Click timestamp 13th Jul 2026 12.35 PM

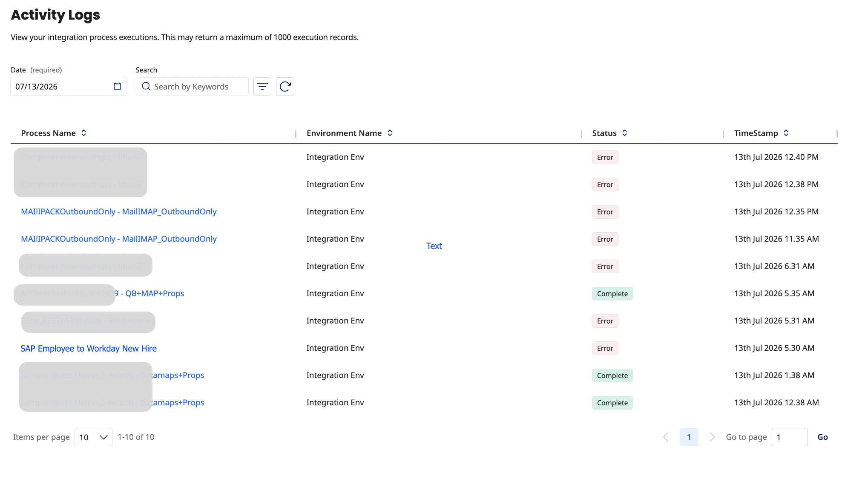776,211
